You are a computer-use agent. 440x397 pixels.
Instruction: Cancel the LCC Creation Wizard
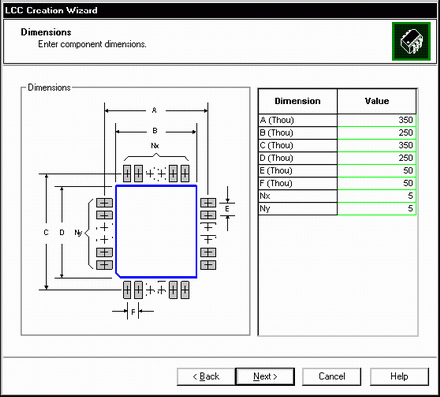point(332,377)
